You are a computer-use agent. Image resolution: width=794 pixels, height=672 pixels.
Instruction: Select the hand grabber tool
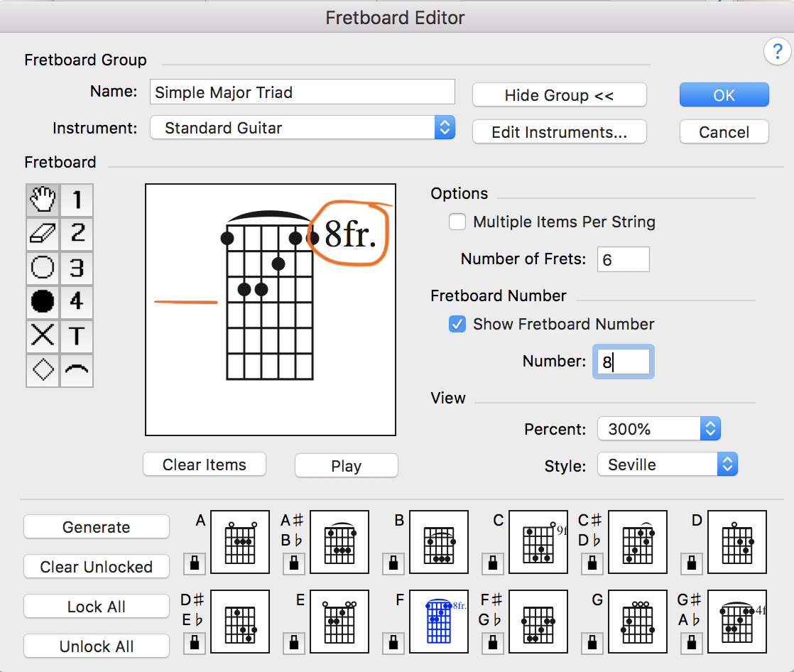pyautogui.click(x=43, y=200)
